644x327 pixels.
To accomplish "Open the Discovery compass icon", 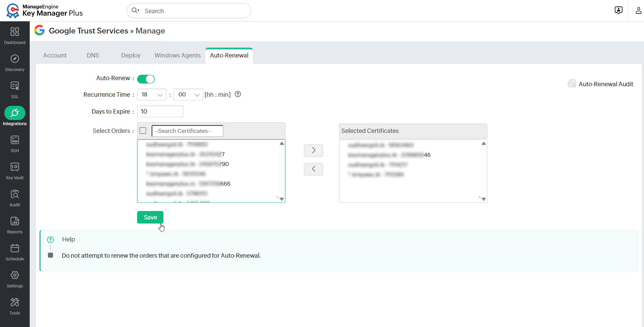I will click(x=15, y=59).
